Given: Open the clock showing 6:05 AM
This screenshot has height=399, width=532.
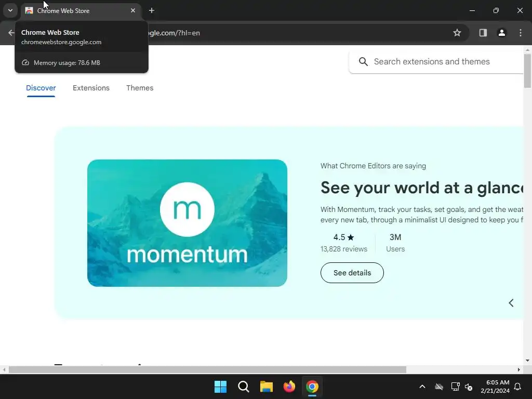Looking at the screenshot, I should tap(495, 387).
